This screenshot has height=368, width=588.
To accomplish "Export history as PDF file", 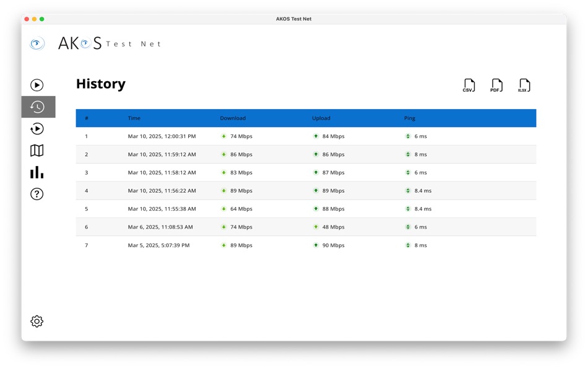I will pyautogui.click(x=496, y=85).
